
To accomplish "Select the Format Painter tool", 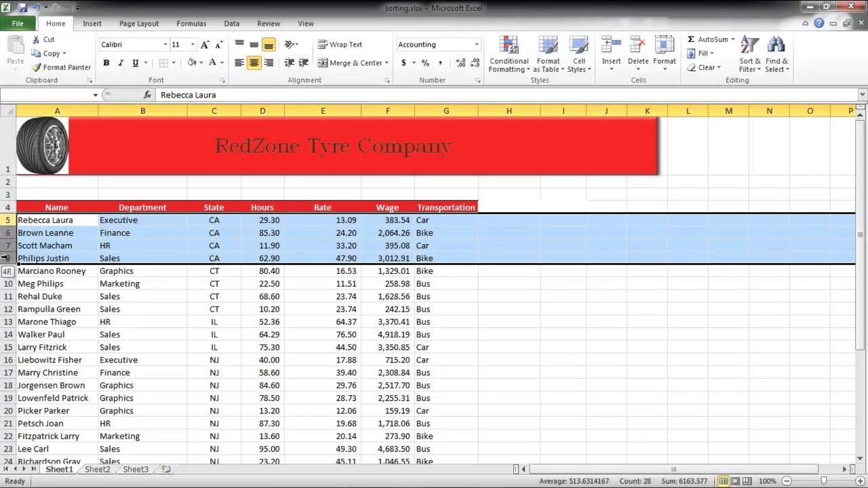I will 61,67.
